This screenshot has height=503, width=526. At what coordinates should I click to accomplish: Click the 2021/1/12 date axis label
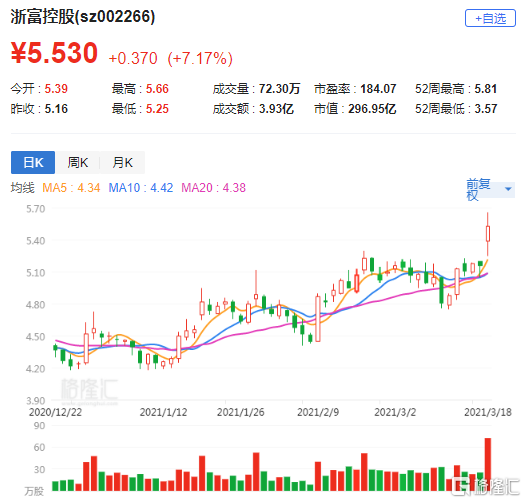(x=163, y=412)
